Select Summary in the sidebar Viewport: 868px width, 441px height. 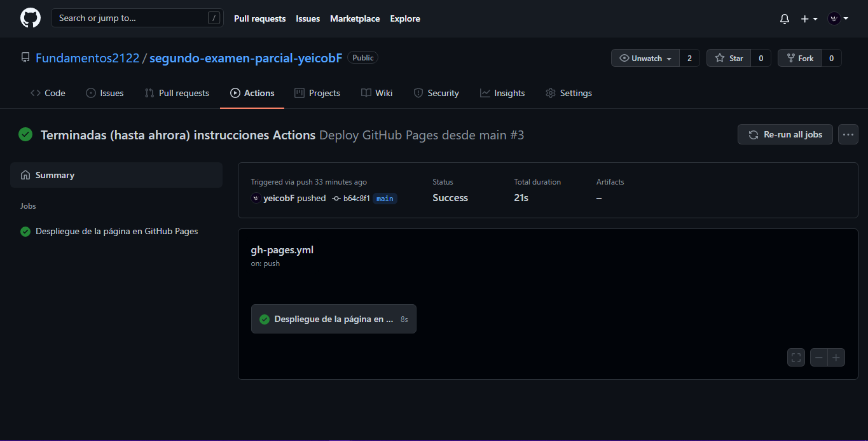coord(116,175)
